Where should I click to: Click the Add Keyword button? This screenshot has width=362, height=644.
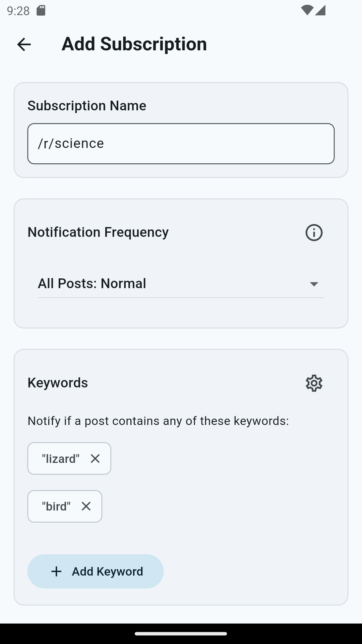(96, 571)
